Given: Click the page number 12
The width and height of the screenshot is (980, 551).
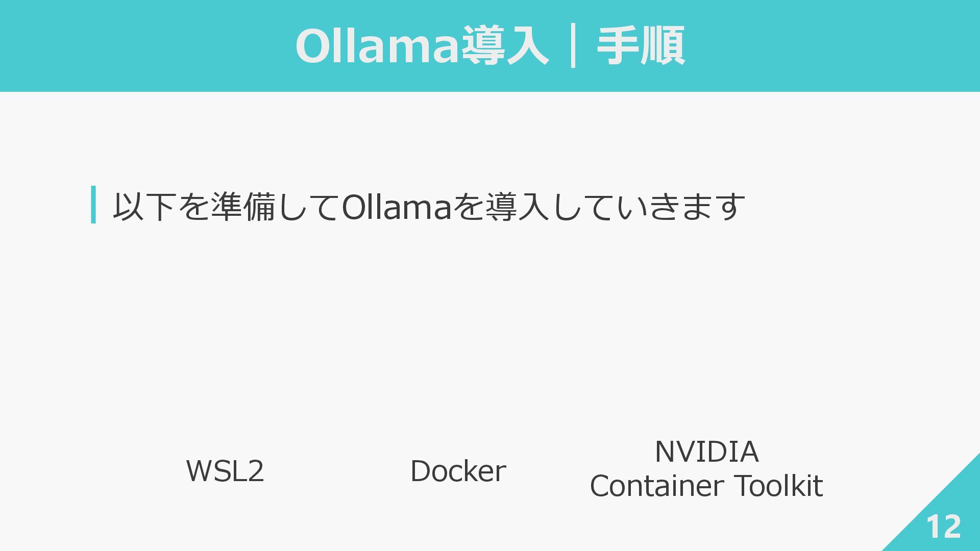Looking at the screenshot, I should tap(943, 527).
